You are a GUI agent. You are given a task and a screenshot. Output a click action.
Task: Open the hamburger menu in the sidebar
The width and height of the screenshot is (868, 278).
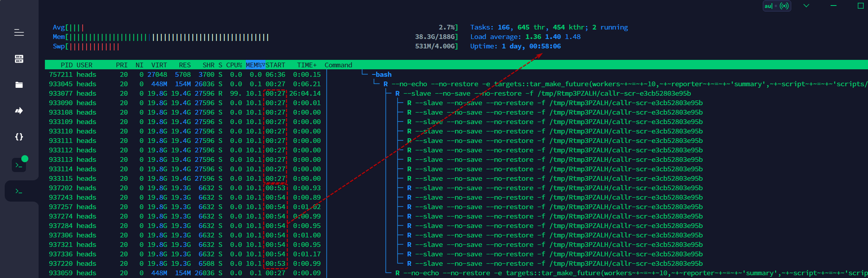point(19,33)
